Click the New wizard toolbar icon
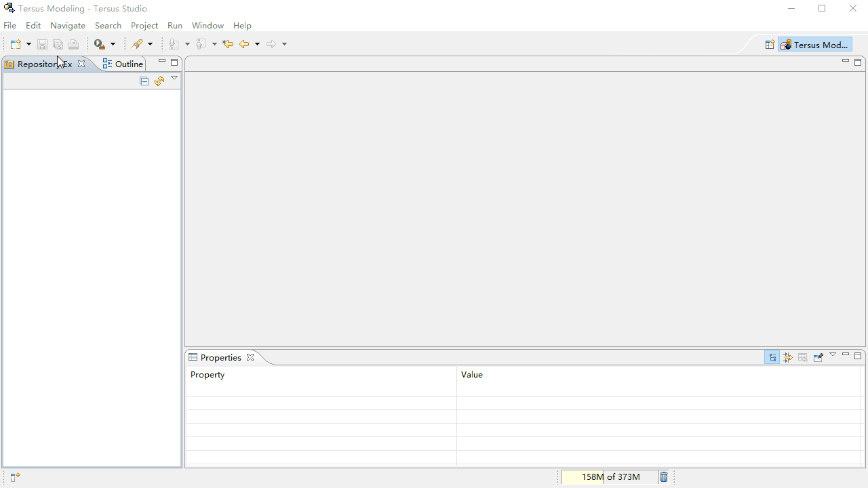 click(16, 45)
